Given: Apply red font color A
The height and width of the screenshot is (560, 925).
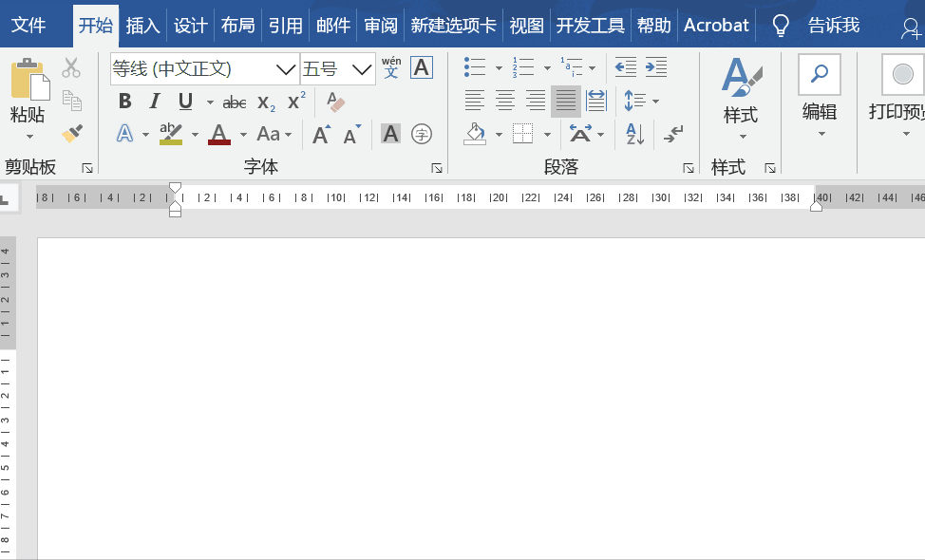Looking at the screenshot, I should (218, 135).
